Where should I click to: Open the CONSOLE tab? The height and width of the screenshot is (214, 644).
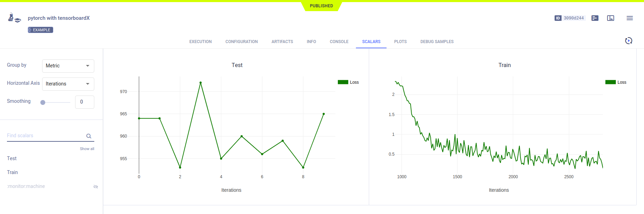[339, 42]
